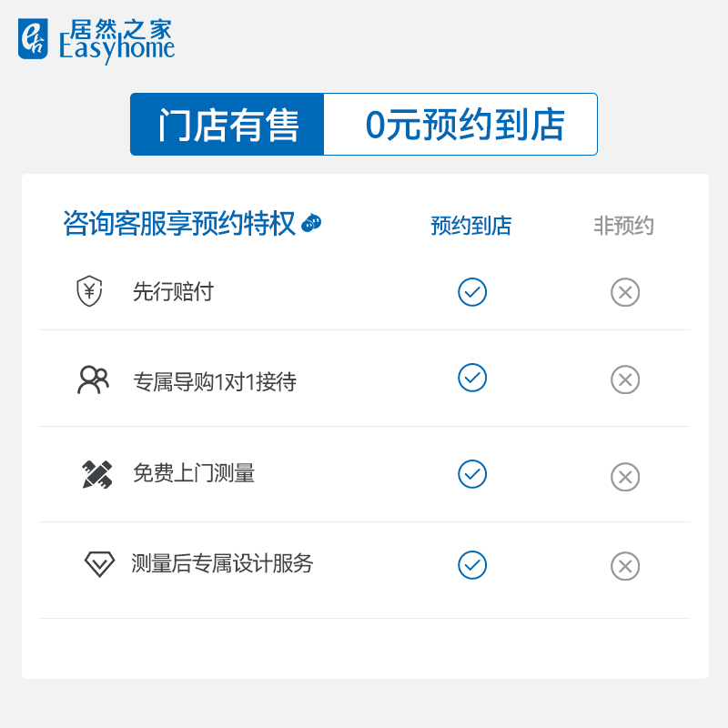
Task: Click the 预约到店 column header
Action: click(471, 226)
